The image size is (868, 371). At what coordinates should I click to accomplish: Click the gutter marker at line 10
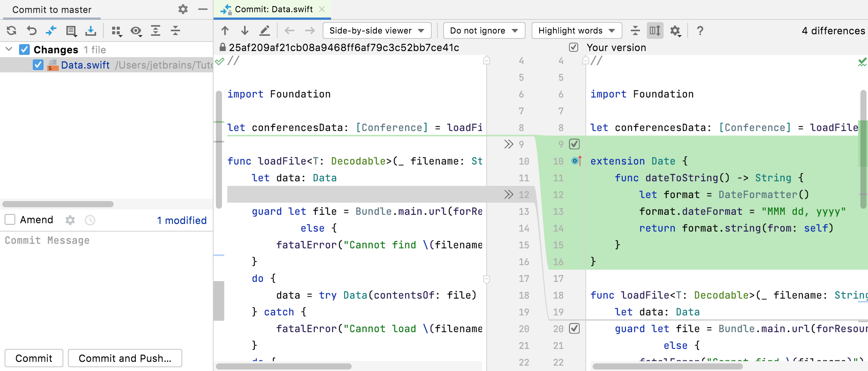577,161
